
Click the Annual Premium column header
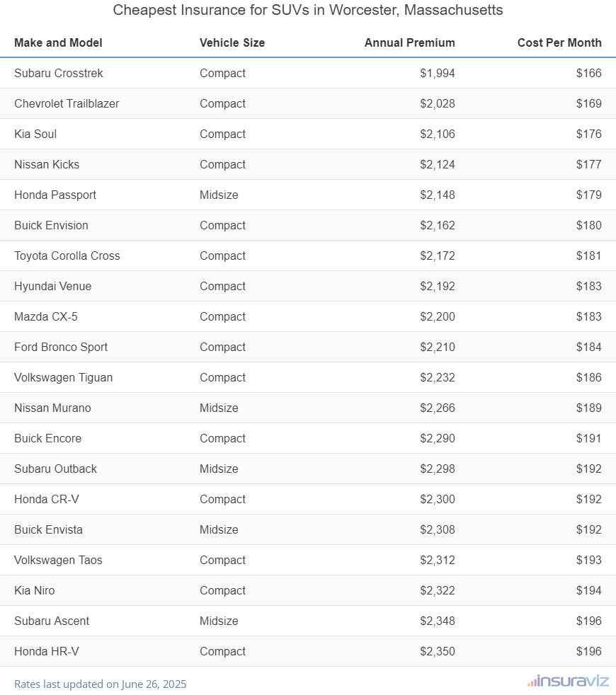pos(409,42)
